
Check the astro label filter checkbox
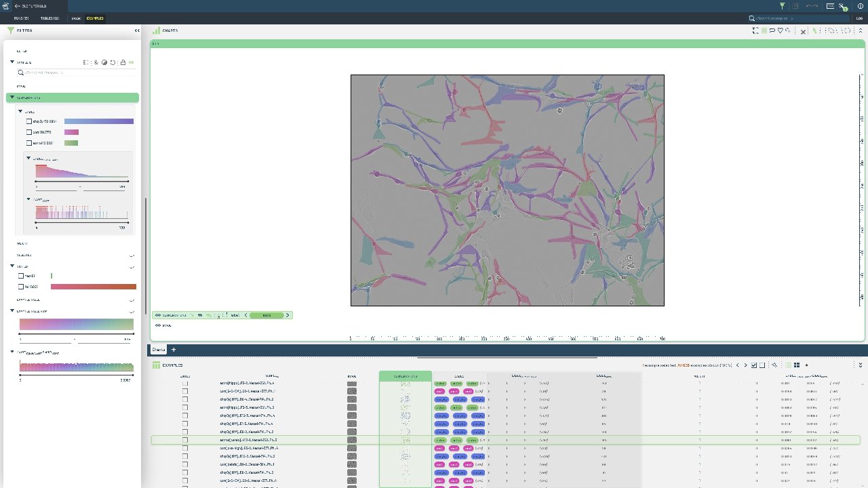click(x=29, y=143)
